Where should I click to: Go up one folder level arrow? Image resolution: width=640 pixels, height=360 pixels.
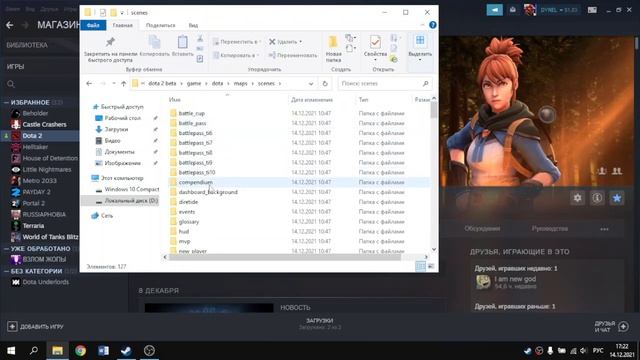123,84
